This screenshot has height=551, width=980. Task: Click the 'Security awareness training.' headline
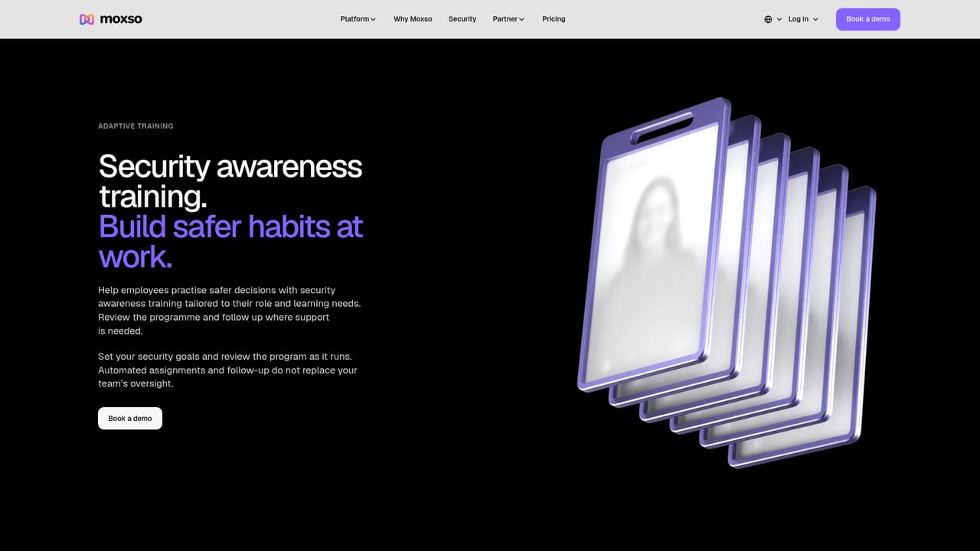click(230, 181)
